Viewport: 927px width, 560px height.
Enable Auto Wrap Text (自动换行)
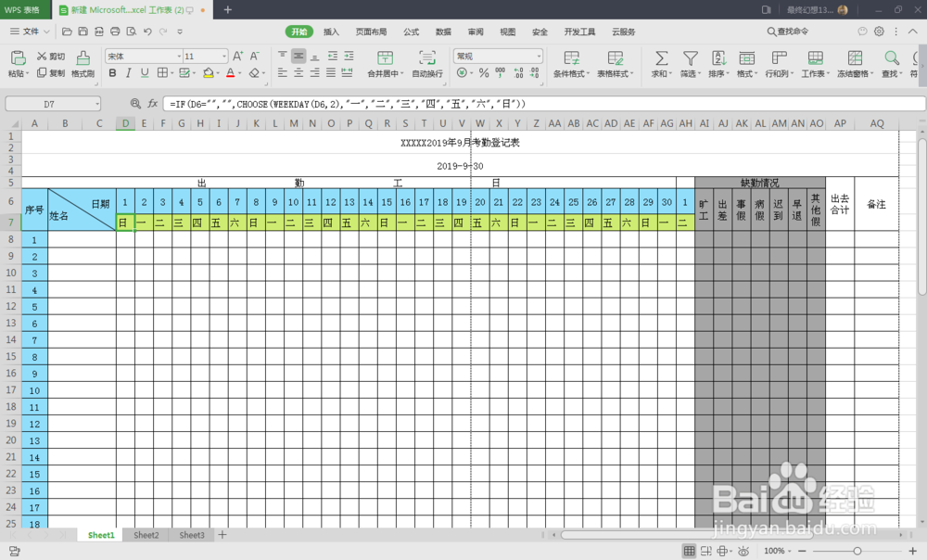click(x=426, y=64)
